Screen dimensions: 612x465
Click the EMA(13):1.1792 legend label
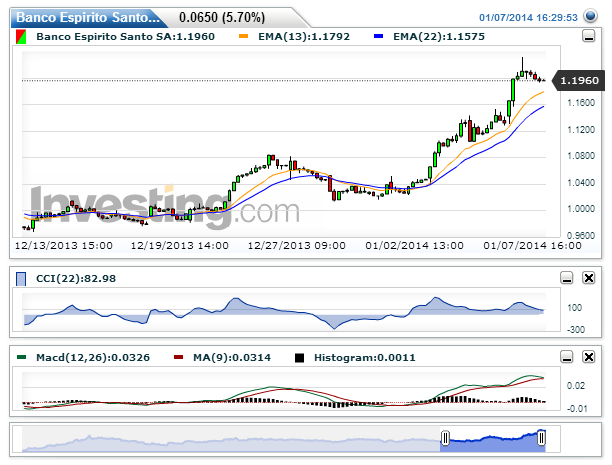click(x=304, y=36)
